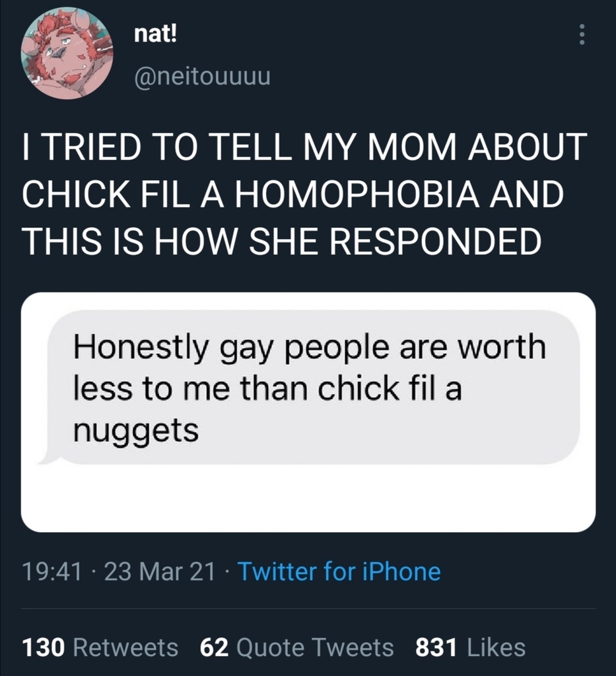Open nat!'s profile avatar picture
This screenshot has width=616, height=676.
point(67,53)
